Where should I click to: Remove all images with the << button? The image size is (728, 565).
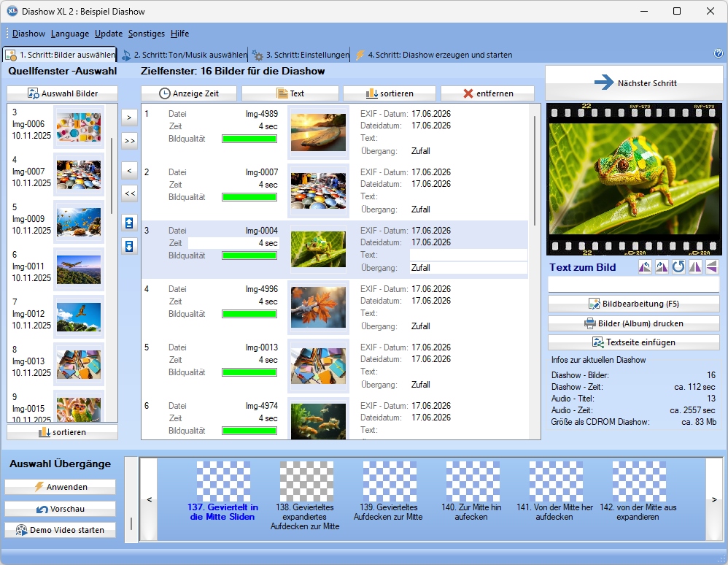click(129, 193)
